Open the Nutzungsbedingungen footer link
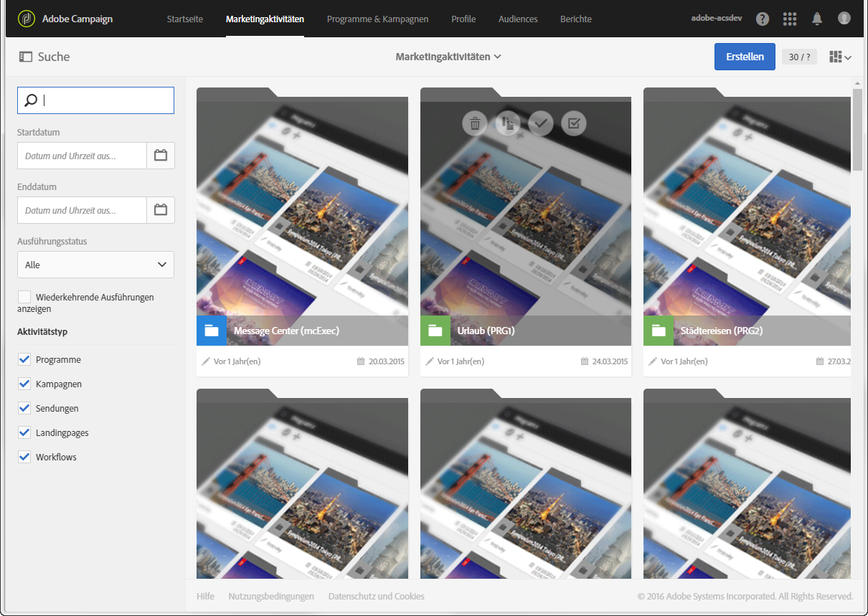868x616 pixels. pos(271,597)
